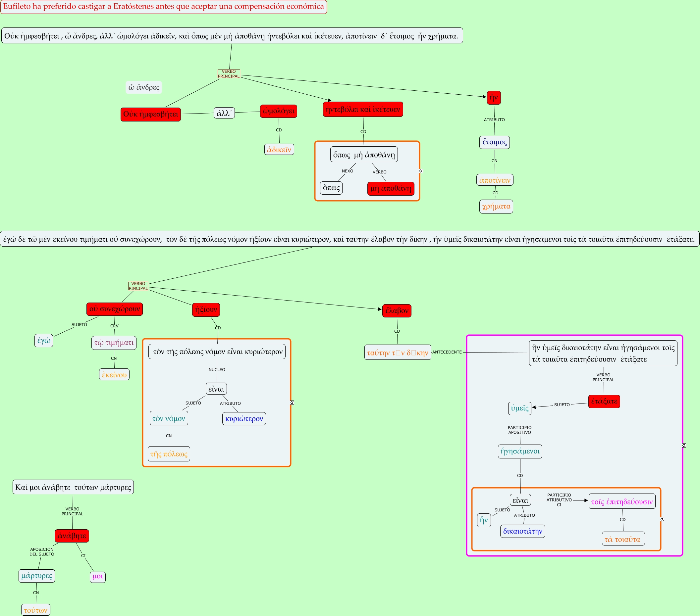Image resolution: width=700 pixels, height=616 pixels.
Task: Select the ἐτάξατε verb node
Action: point(604,402)
